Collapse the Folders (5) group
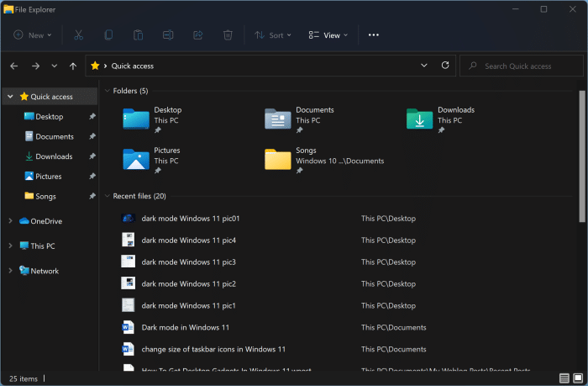This screenshot has width=588, height=386. (108, 91)
